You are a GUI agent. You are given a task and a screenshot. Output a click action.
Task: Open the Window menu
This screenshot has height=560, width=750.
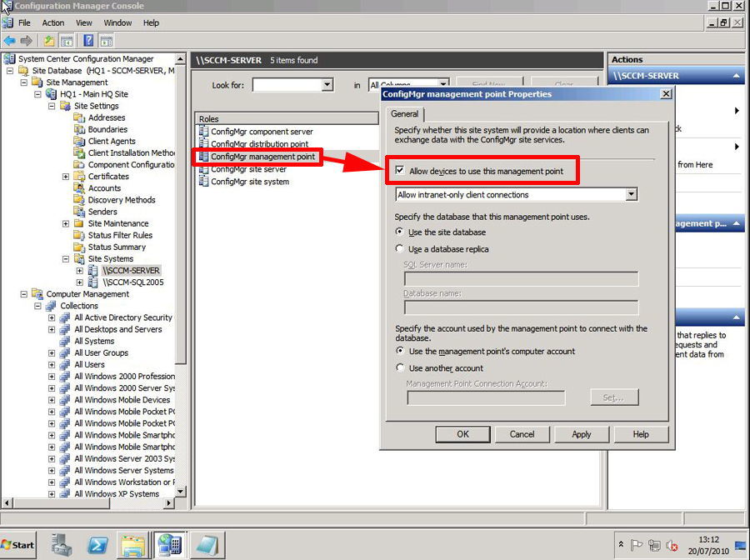pos(117,22)
